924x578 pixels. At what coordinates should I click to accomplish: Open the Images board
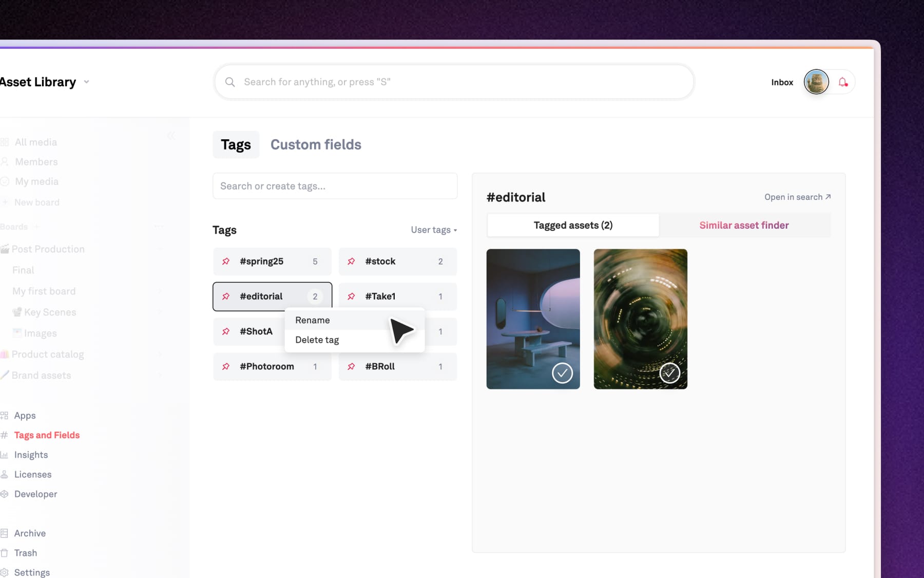[35, 333]
